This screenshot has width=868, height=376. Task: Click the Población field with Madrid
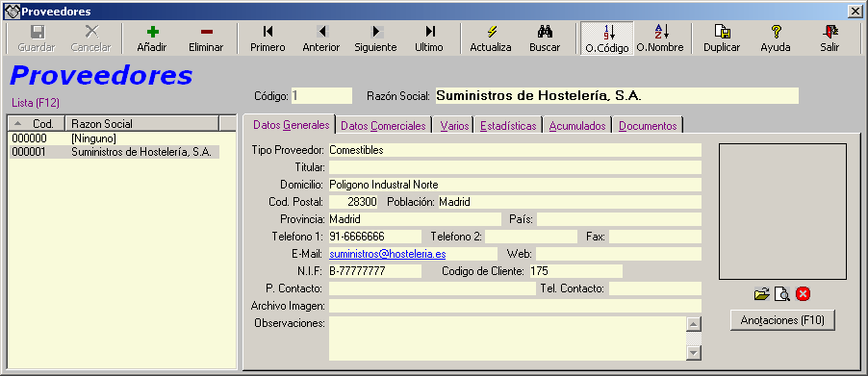click(570, 202)
